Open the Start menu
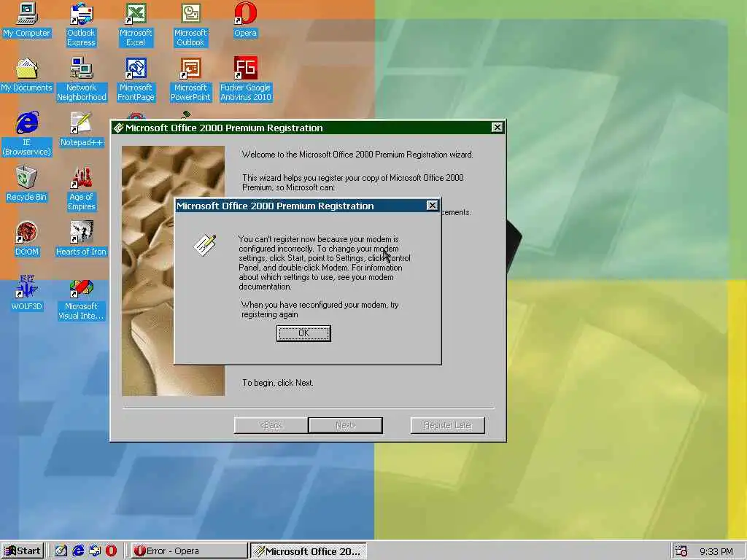 (23, 551)
